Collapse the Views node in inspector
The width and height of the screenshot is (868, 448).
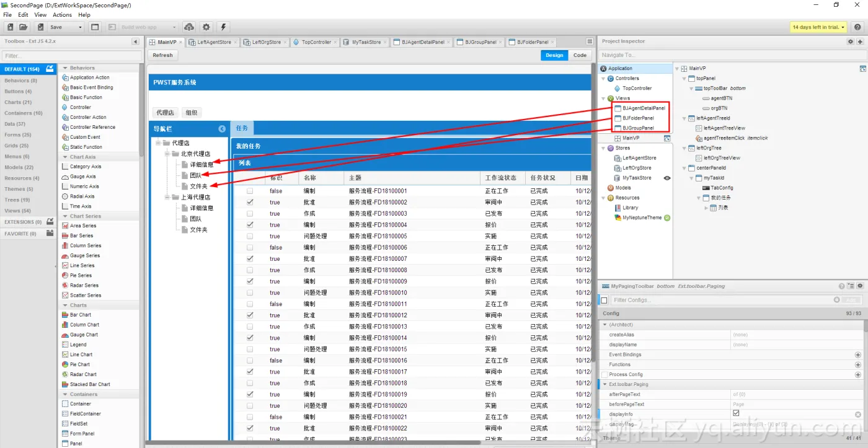(603, 99)
